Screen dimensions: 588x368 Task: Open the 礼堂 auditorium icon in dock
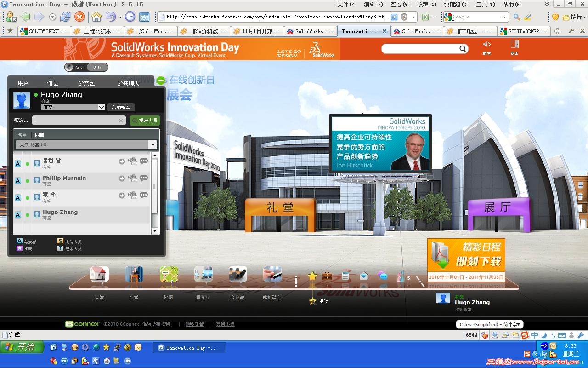(x=134, y=274)
